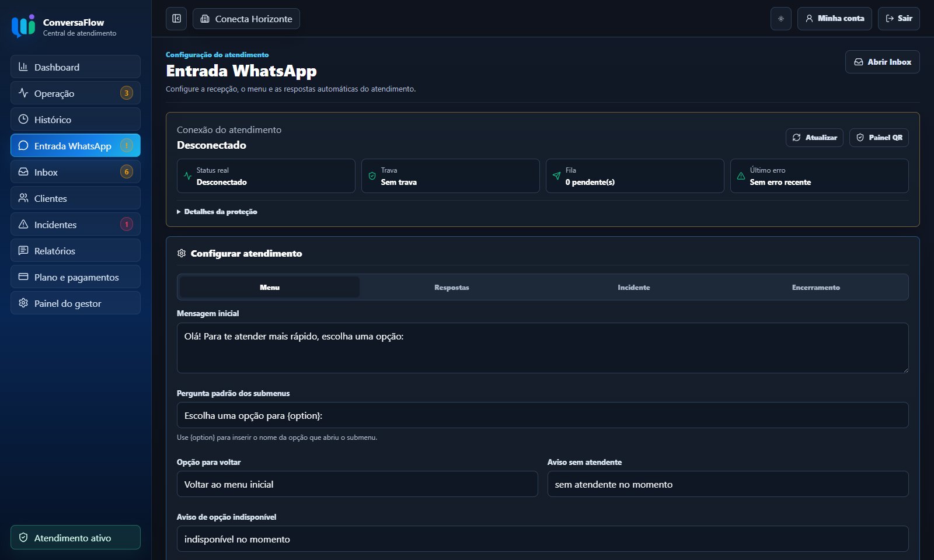Click the Atendimento ativo status button
The image size is (934, 560).
[75, 537]
